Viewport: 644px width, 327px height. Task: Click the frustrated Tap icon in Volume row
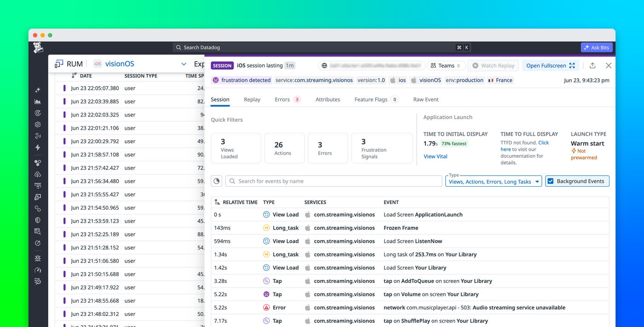pyautogui.click(x=266, y=294)
